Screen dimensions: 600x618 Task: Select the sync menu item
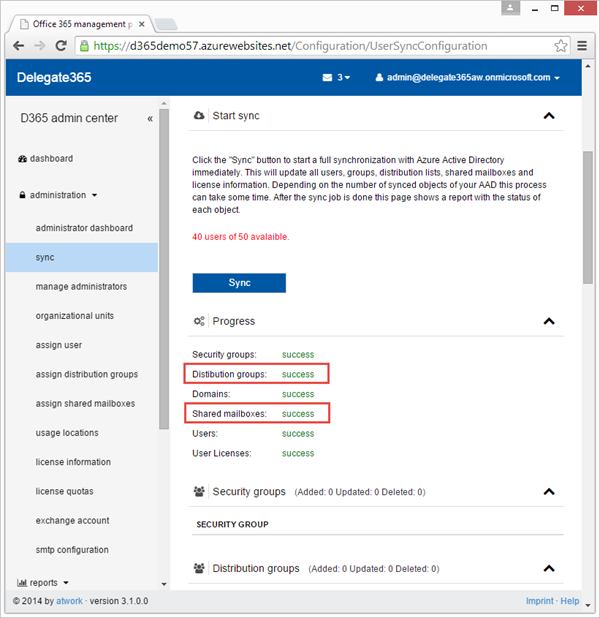pyautogui.click(x=82, y=257)
